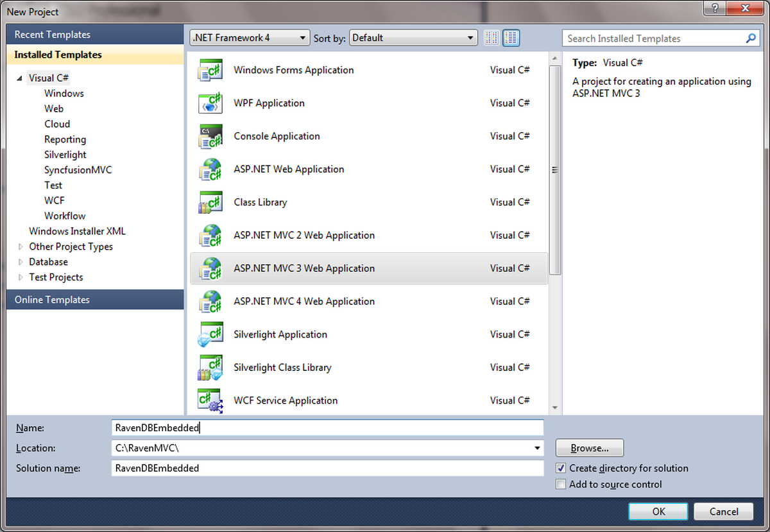The height and width of the screenshot is (532, 770).
Task: Click the template list scroll up arrow
Action: point(555,58)
